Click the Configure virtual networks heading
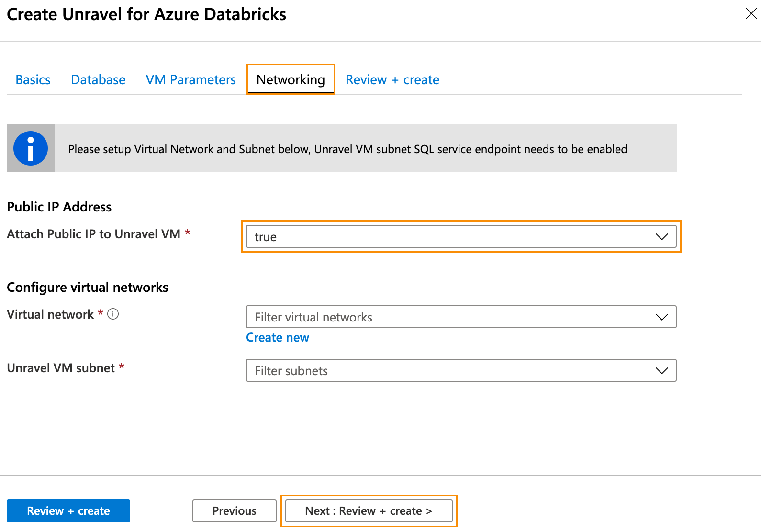Image resolution: width=761 pixels, height=532 pixels. coord(88,287)
